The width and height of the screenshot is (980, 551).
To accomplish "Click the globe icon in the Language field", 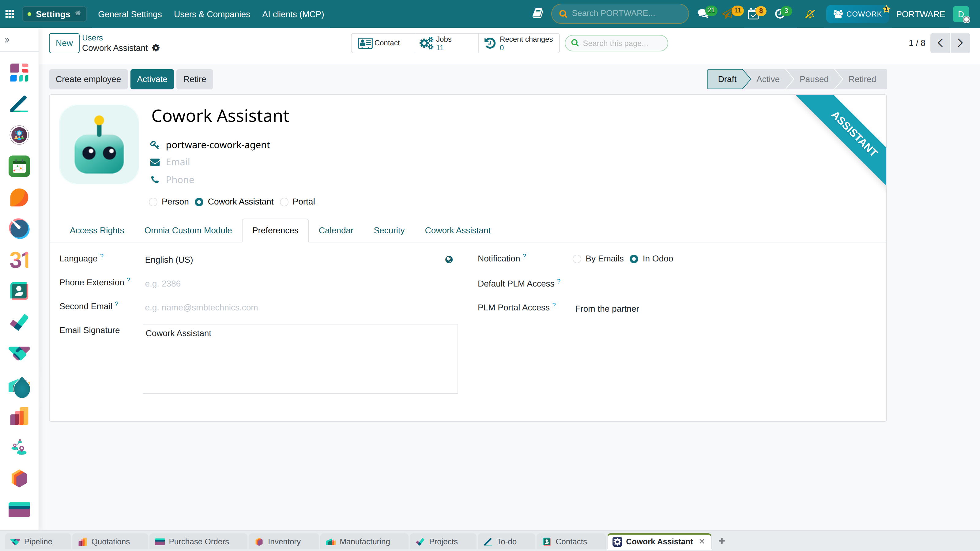I will (449, 259).
